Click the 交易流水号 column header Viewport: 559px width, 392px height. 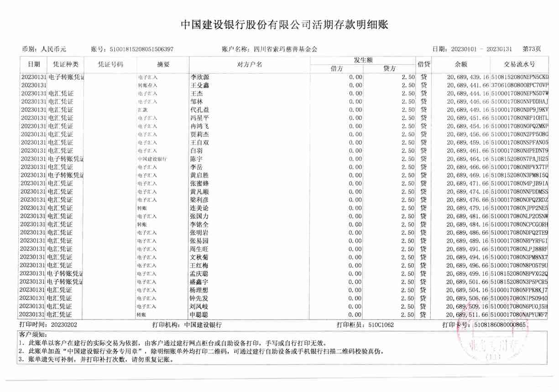519,64
